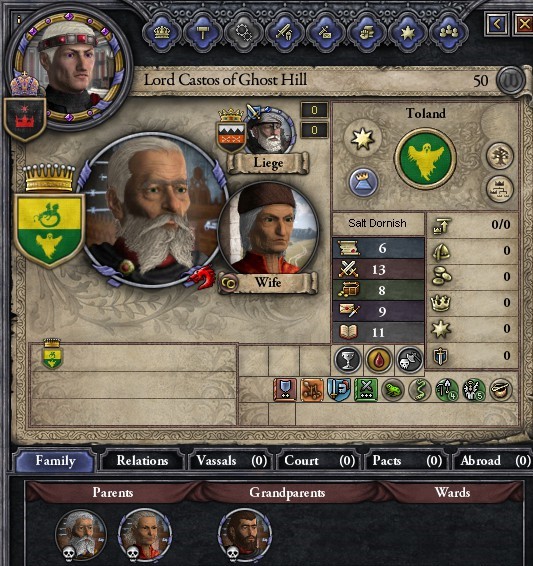This screenshot has height=566, width=533.
Task: Open the military sword icon
Action: pyautogui.click(x=285, y=32)
